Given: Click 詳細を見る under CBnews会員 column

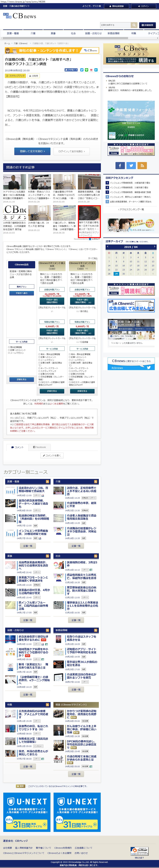Looking at the screenshot, I should click(22, 379).
